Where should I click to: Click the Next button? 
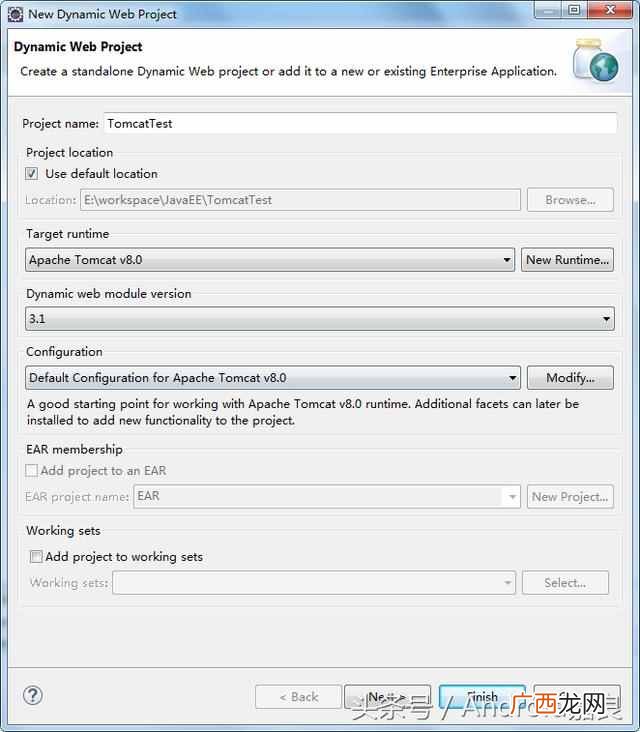[387, 697]
